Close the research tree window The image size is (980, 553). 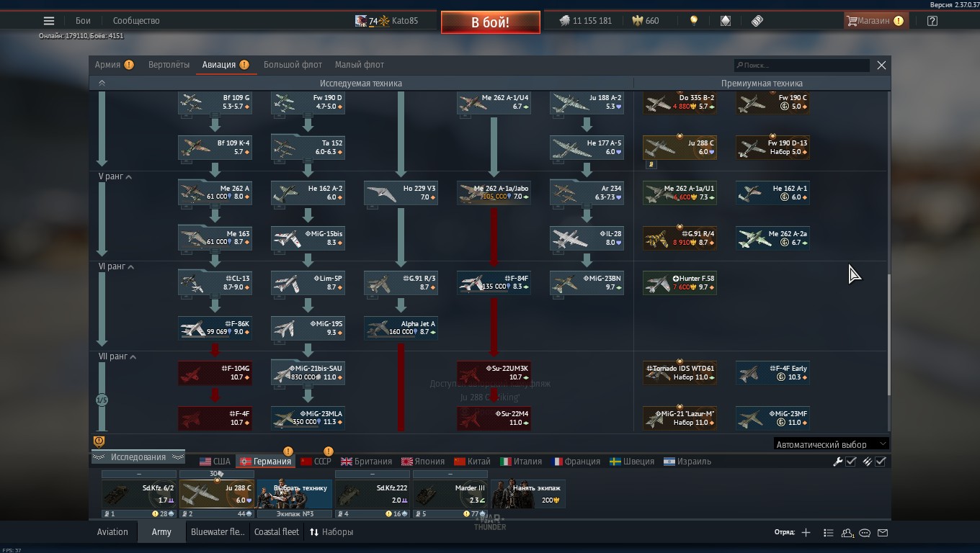(x=881, y=65)
